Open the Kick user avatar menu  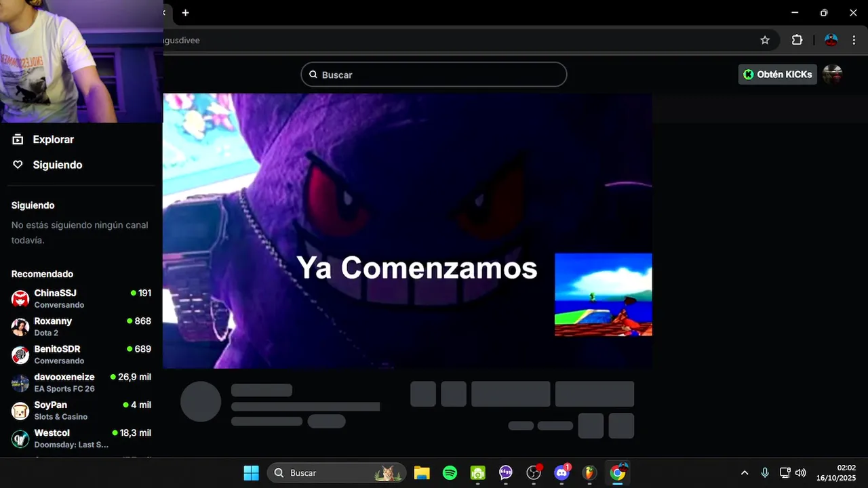click(832, 75)
